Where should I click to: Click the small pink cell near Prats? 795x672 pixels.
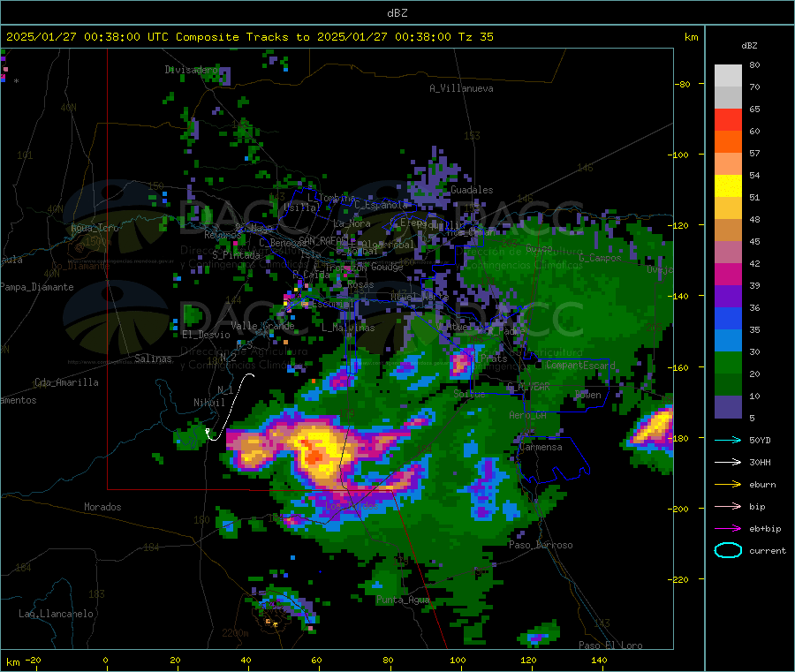coord(460,364)
